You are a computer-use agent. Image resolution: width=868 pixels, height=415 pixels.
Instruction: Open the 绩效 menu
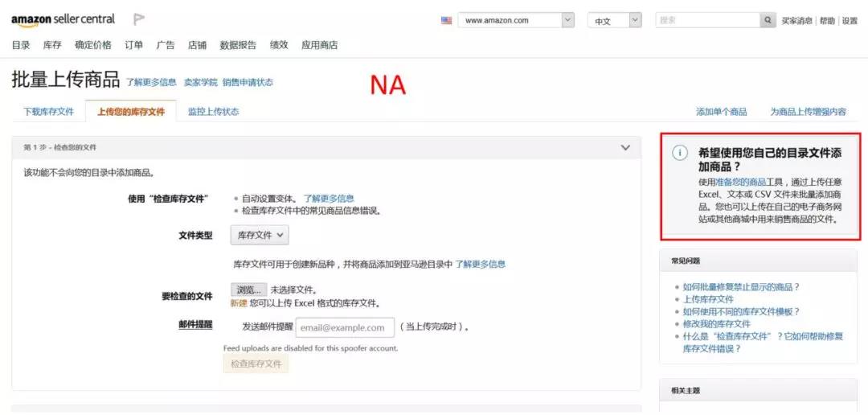pyautogui.click(x=279, y=45)
